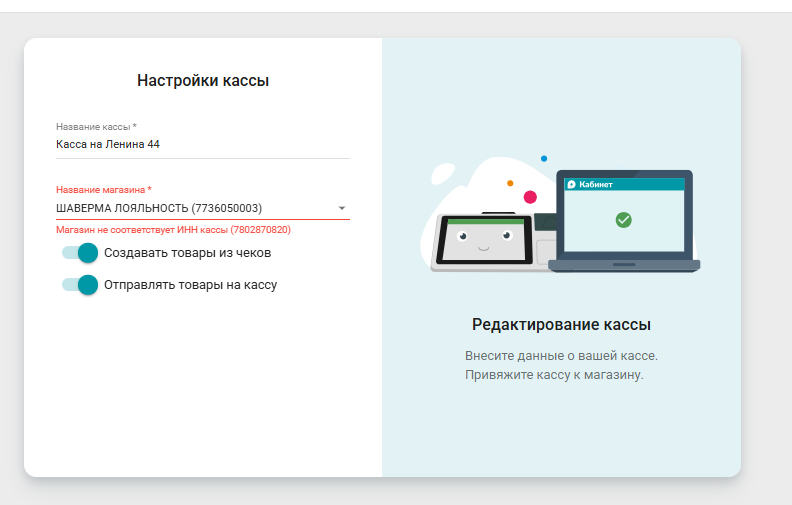Click the Создавать товары из чеков label
The height and width of the screenshot is (505, 792).
click(x=187, y=253)
